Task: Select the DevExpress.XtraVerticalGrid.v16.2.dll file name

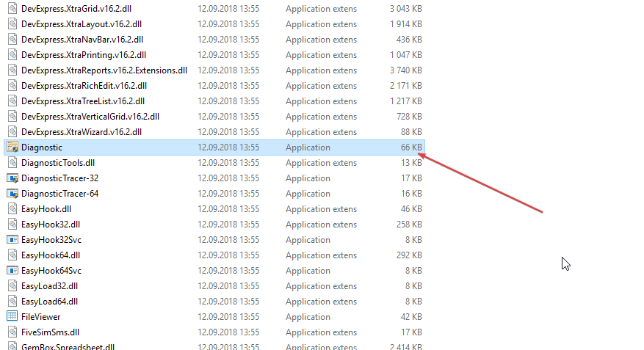Action: (90, 117)
